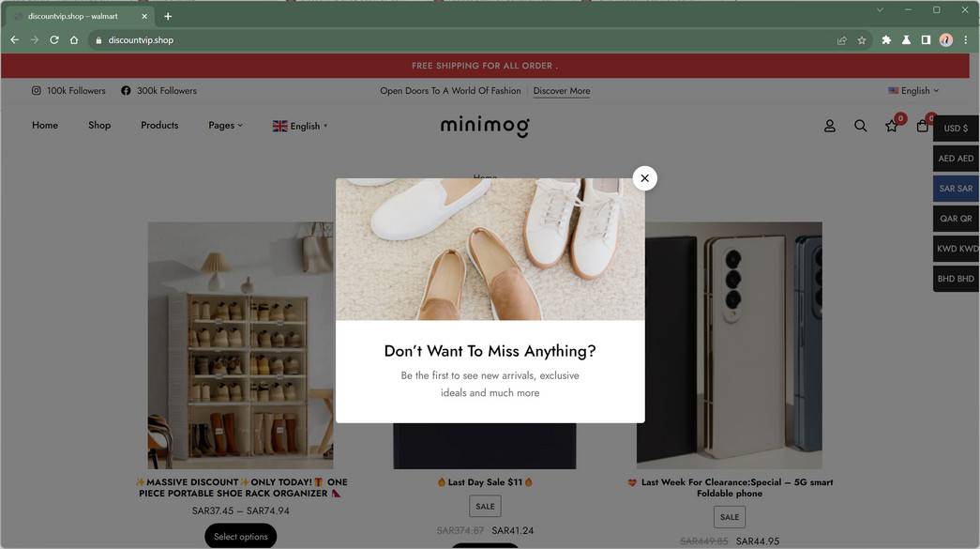Open Instagram 100k Followers link
The image size is (980, 549).
pos(68,91)
